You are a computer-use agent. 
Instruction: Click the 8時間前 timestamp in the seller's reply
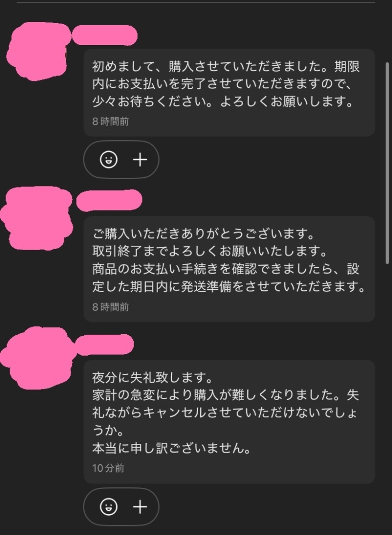click(110, 307)
